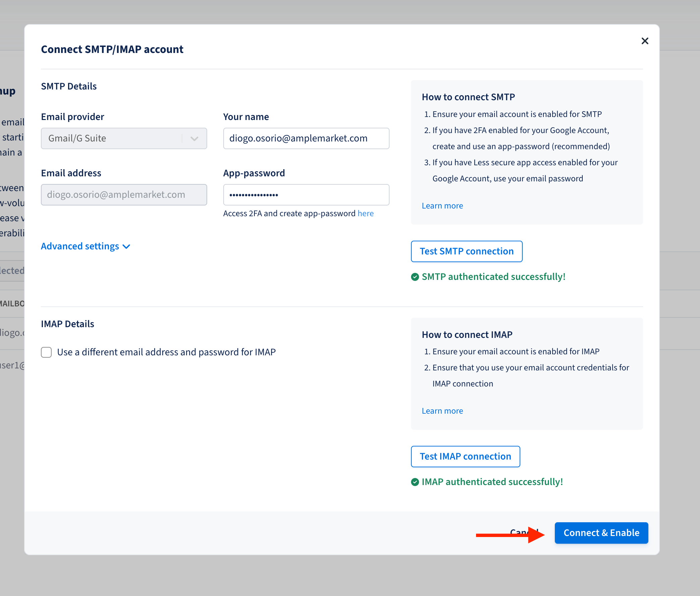This screenshot has width=700, height=596.
Task: Click SMTP success green checkmark icon
Action: click(415, 277)
